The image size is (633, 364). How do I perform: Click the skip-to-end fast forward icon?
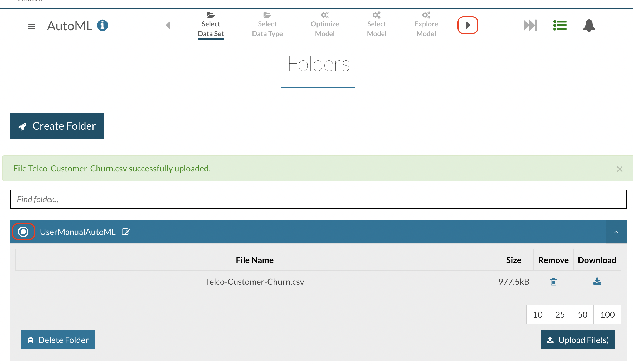pos(530,25)
